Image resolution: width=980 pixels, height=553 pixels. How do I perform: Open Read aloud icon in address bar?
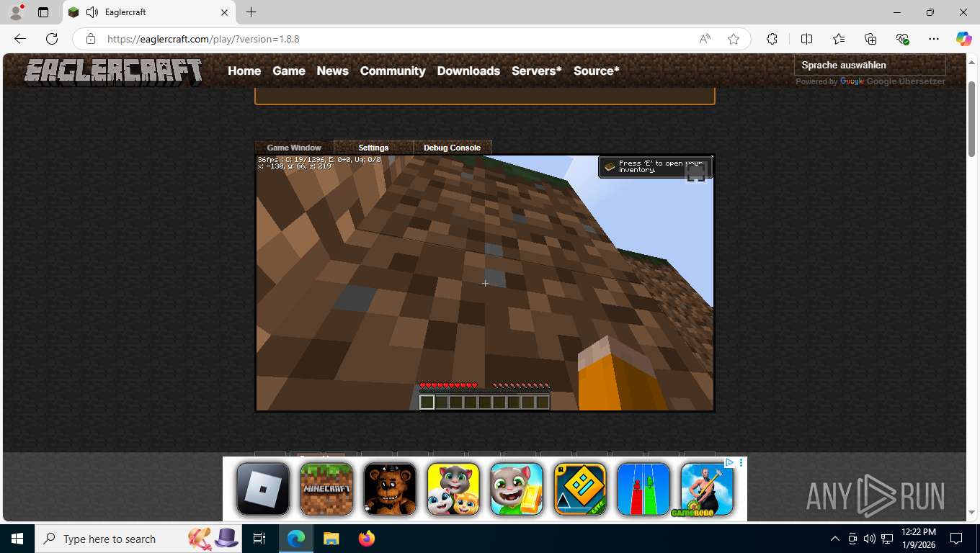705,39
